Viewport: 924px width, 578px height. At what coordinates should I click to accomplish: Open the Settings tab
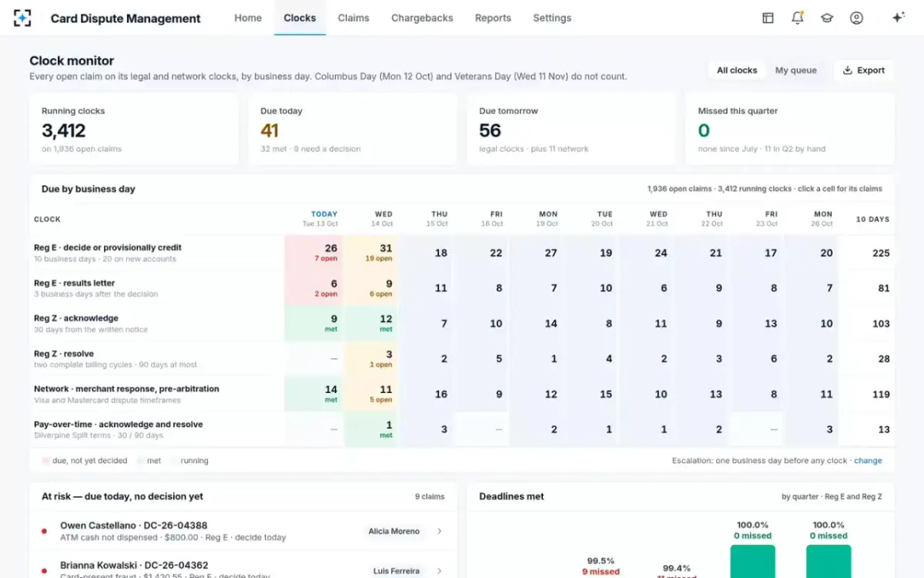coord(552,18)
